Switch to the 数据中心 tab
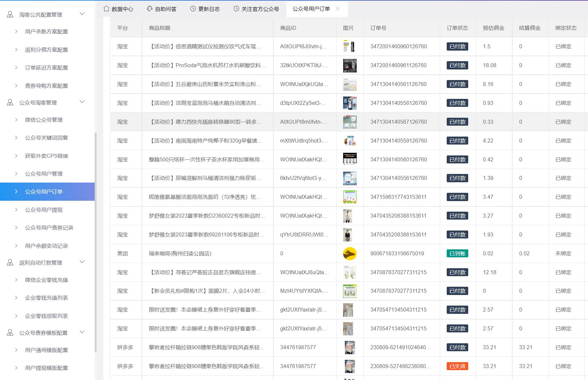 tap(118, 9)
